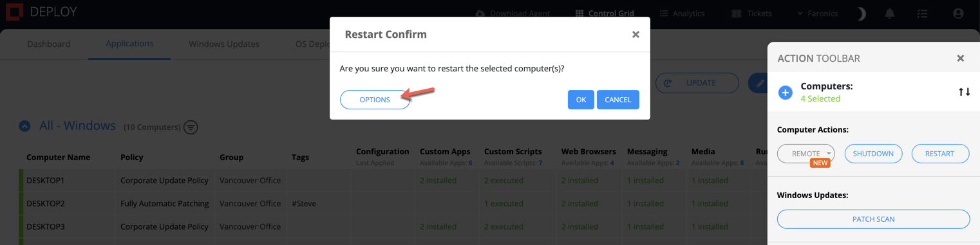Open the task list icon
Image resolution: width=980 pixels, height=245 pixels.
point(923,14)
